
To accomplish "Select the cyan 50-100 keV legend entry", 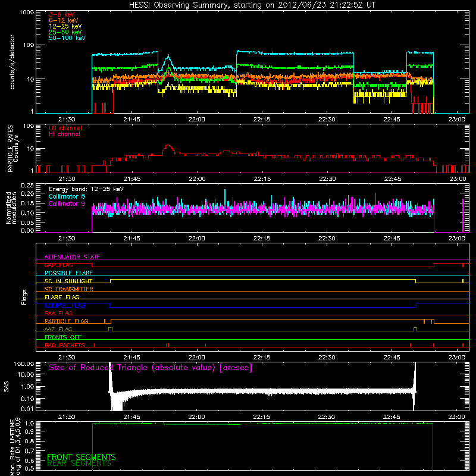I will tap(67, 38).
